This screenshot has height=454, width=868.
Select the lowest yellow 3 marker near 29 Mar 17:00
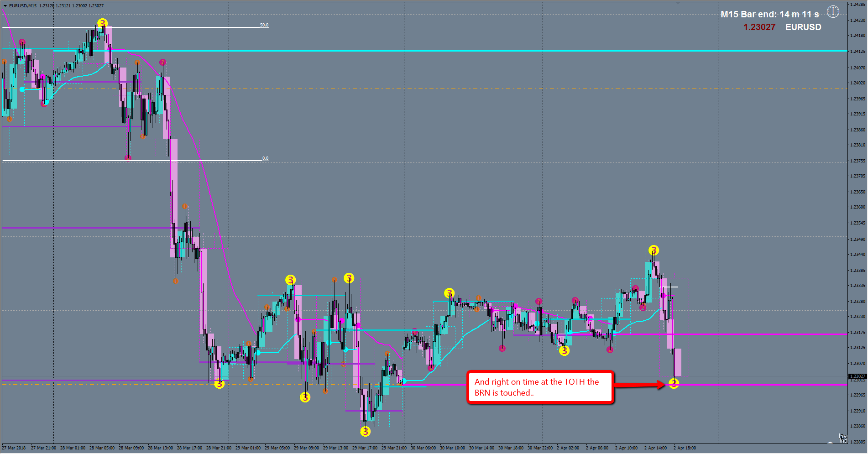click(365, 431)
